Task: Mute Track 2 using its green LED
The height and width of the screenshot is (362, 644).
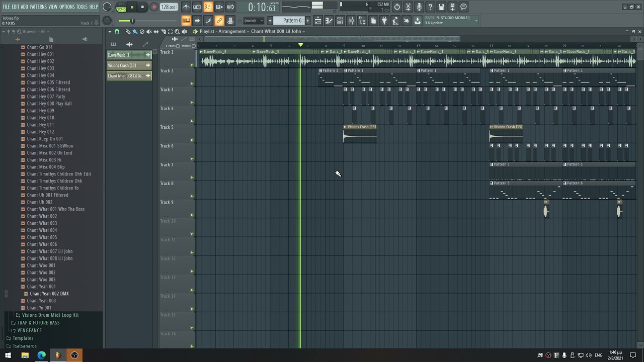Action: 191,83
